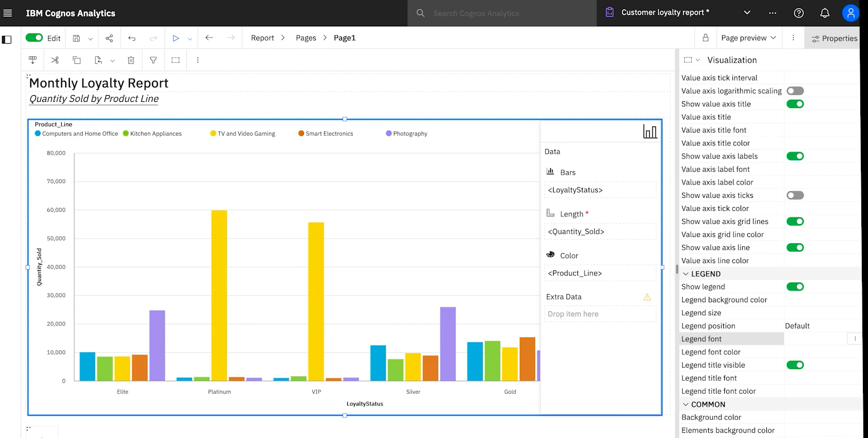
Task: Open the Help question mark icon
Action: [x=799, y=13]
